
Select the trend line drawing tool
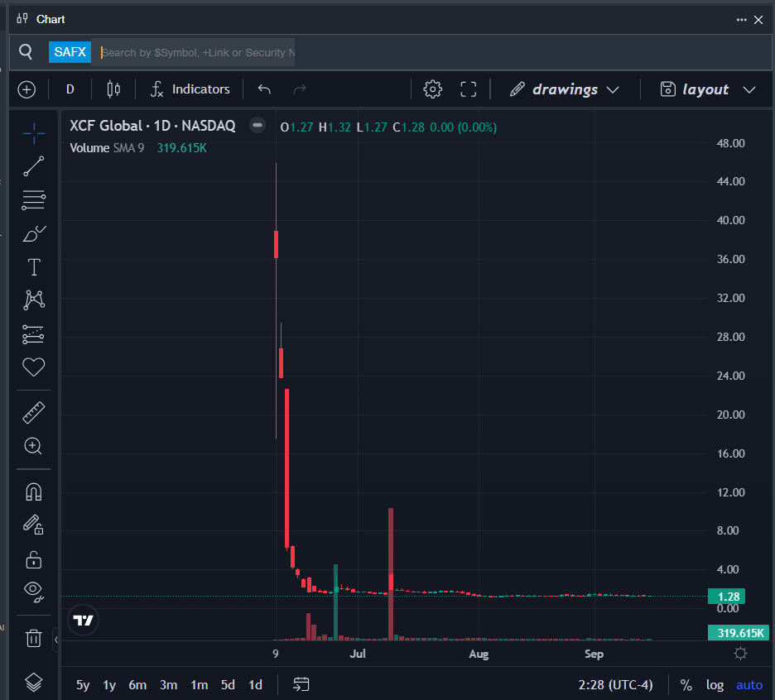tap(33, 166)
